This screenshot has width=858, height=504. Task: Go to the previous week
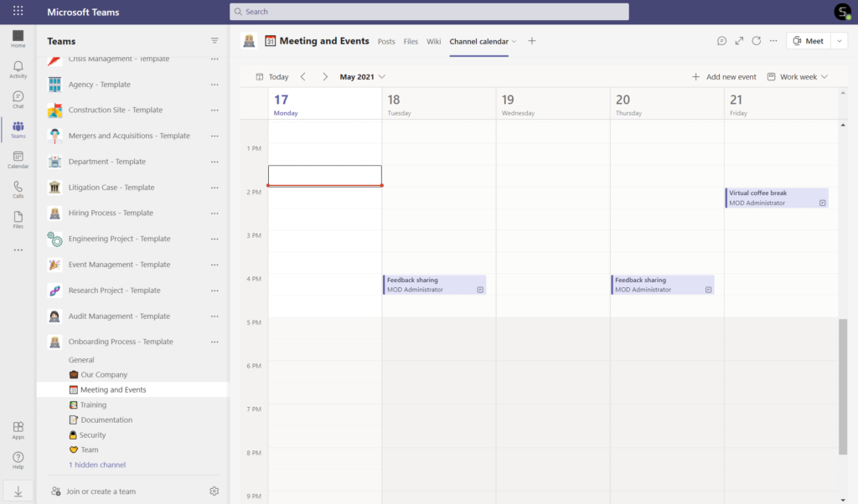(303, 76)
